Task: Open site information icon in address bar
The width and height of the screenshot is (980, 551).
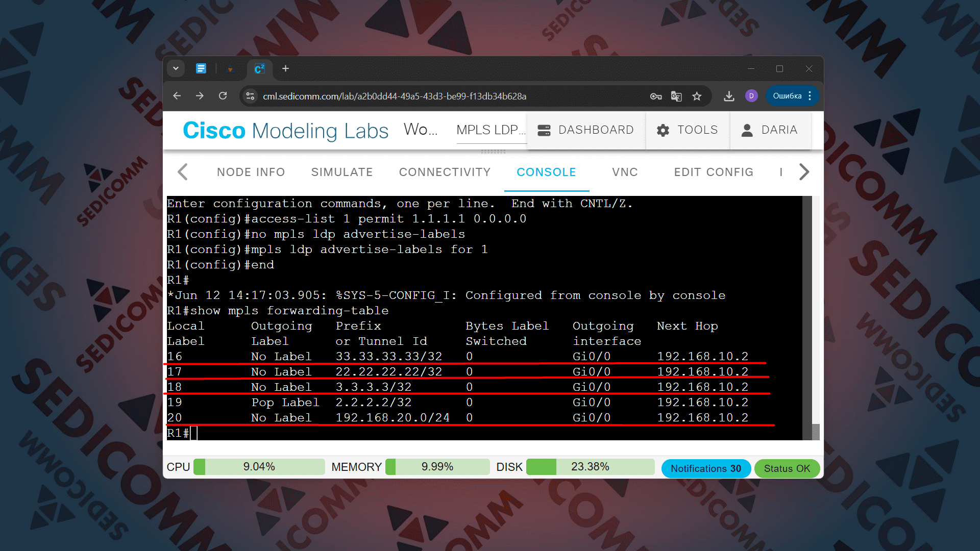Action: (x=250, y=96)
